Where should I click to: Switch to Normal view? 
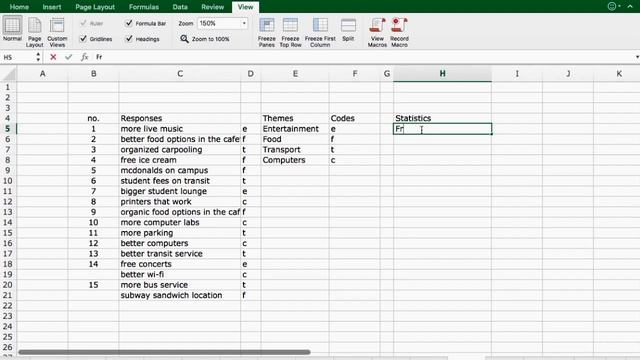(x=12, y=29)
